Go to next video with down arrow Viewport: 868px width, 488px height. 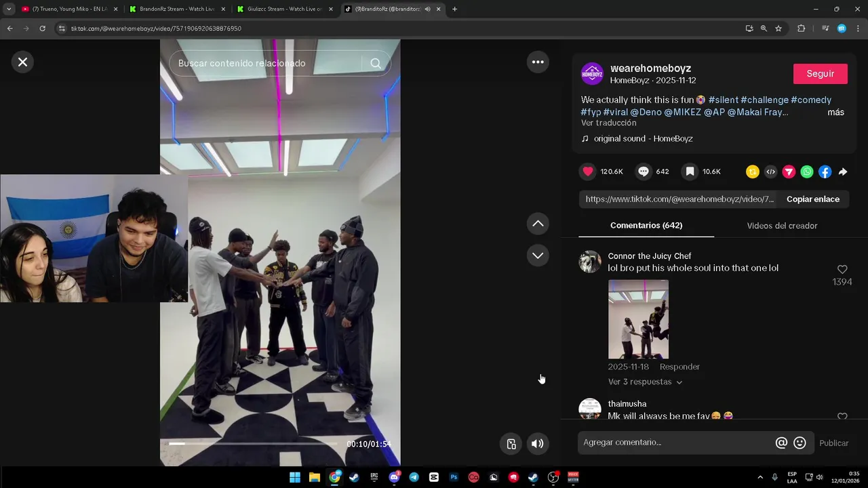538,256
